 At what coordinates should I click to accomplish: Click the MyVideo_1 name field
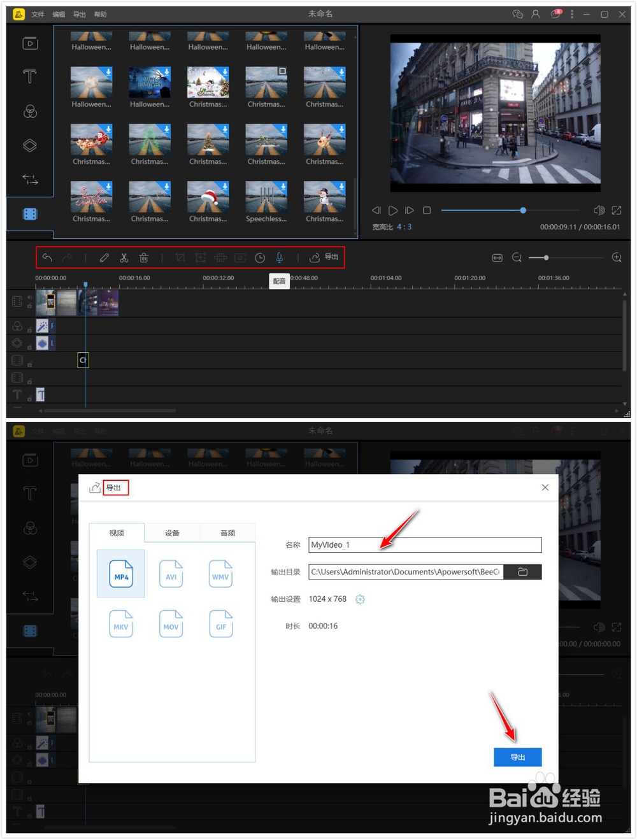[x=425, y=545]
